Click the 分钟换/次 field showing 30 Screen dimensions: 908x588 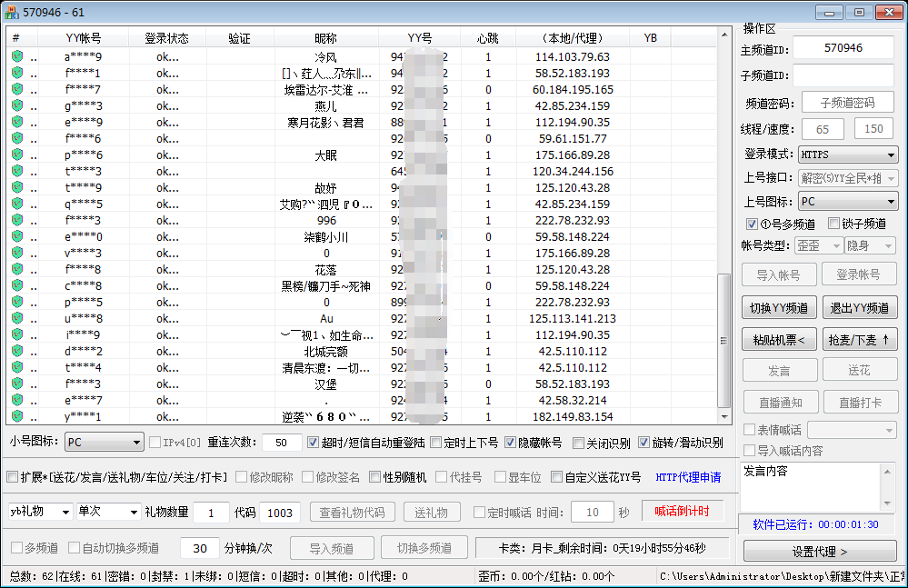click(200, 548)
